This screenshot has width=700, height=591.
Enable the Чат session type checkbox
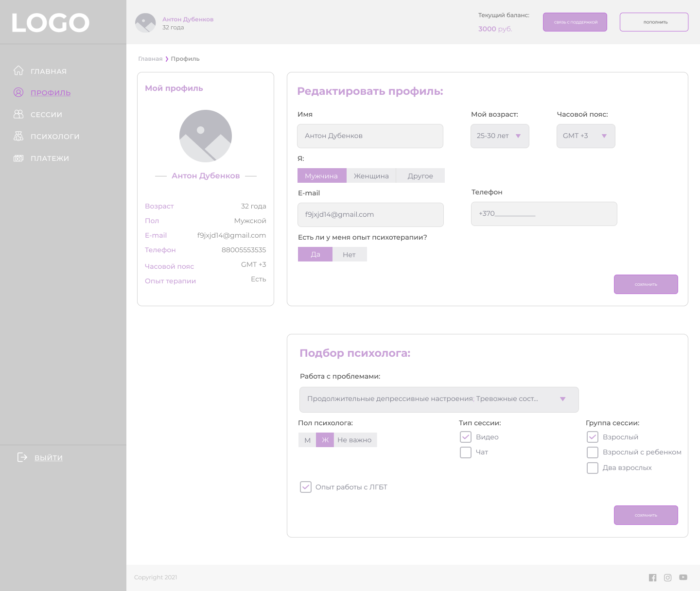(466, 452)
